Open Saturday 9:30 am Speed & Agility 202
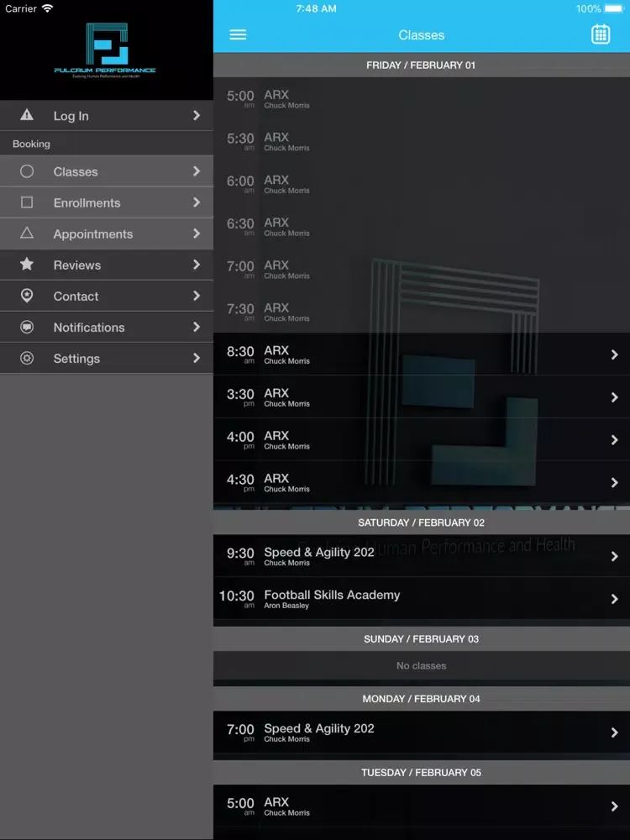This screenshot has width=630, height=840. [x=422, y=556]
